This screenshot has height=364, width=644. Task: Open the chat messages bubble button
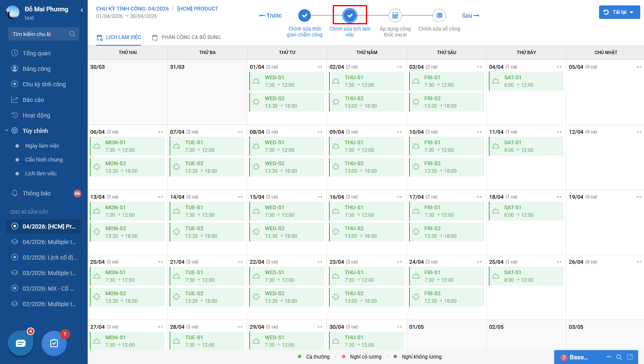click(x=21, y=343)
